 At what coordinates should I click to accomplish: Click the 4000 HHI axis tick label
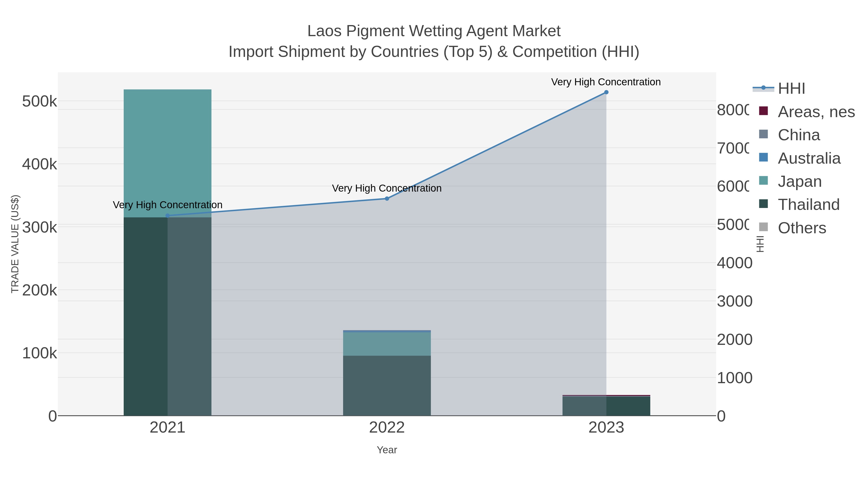(x=735, y=263)
